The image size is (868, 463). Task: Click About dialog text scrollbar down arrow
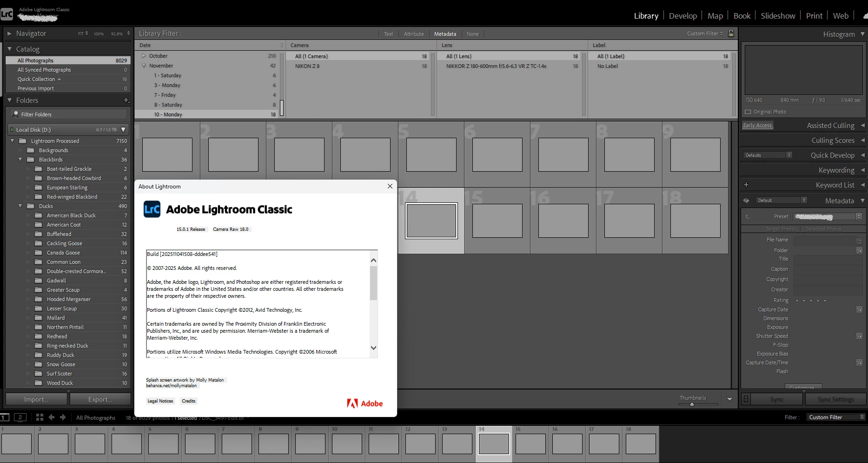coord(373,348)
